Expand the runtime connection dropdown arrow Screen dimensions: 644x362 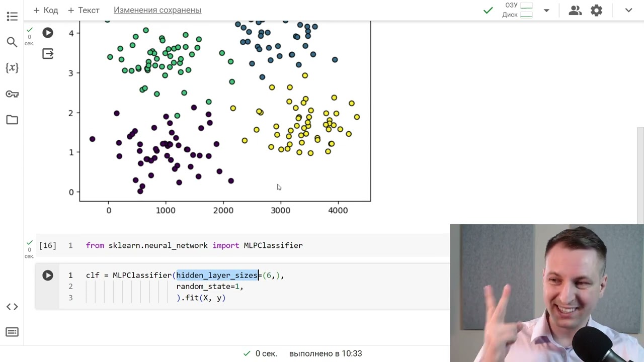click(546, 10)
